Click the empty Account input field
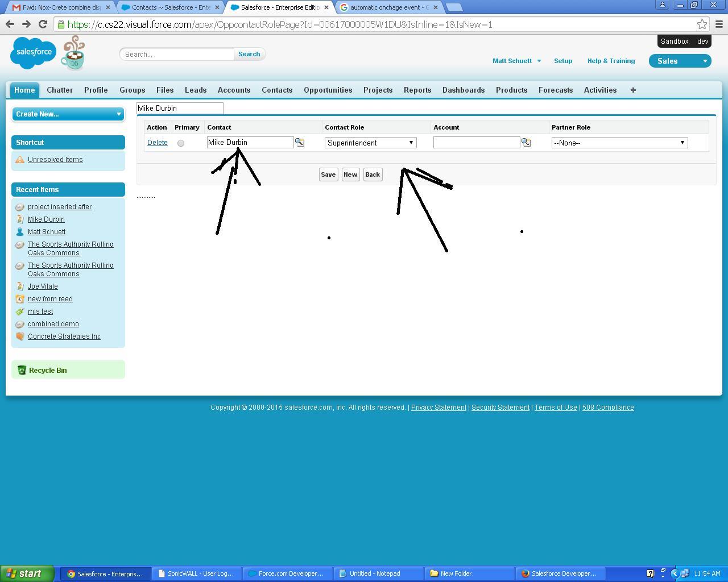 click(477, 142)
